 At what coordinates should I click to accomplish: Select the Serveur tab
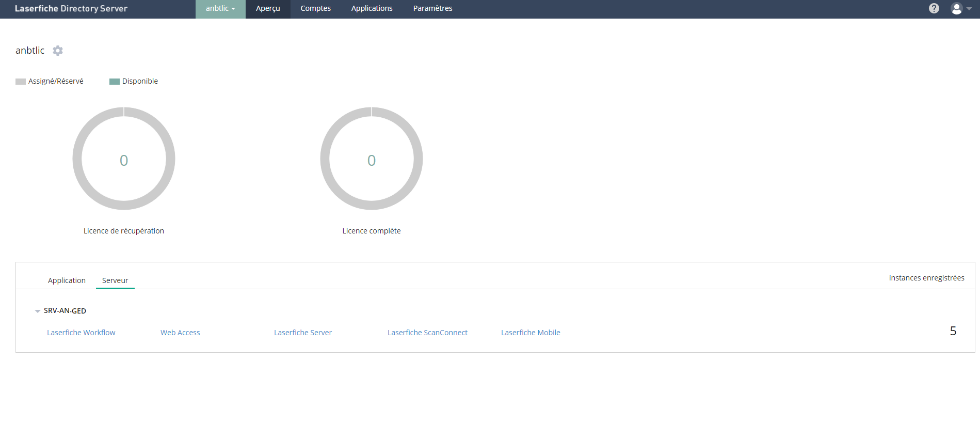115,280
